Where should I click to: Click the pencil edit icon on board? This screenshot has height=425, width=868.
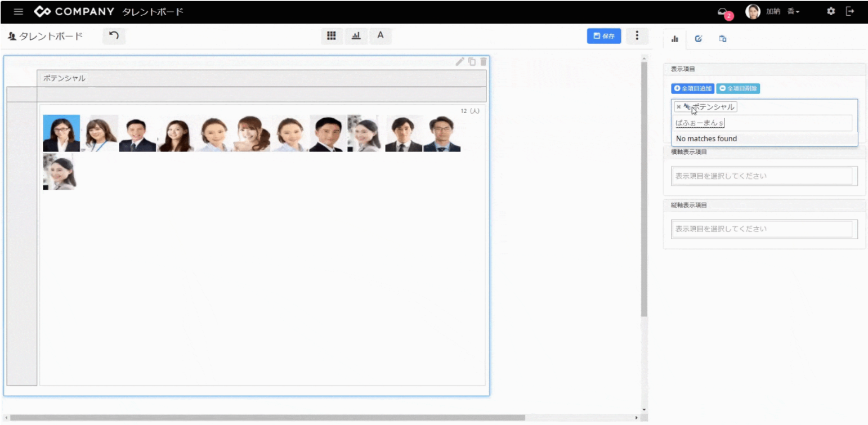pyautogui.click(x=460, y=61)
